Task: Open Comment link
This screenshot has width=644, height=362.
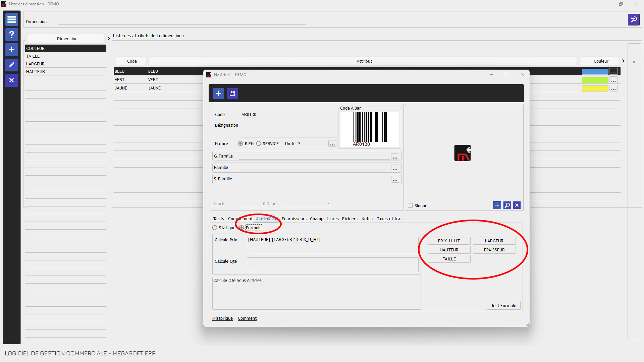Action: (x=247, y=318)
